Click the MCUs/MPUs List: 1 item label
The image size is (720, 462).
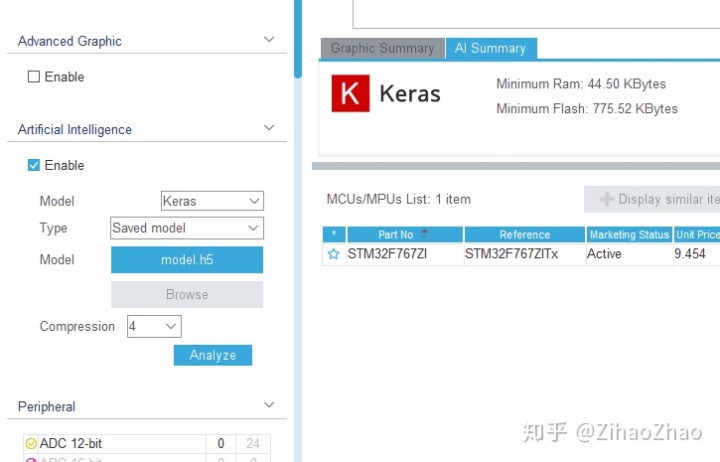[399, 199]
